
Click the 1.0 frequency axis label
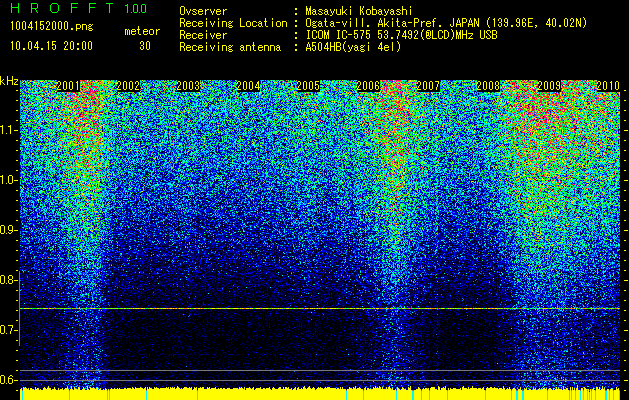click(9, 180)
